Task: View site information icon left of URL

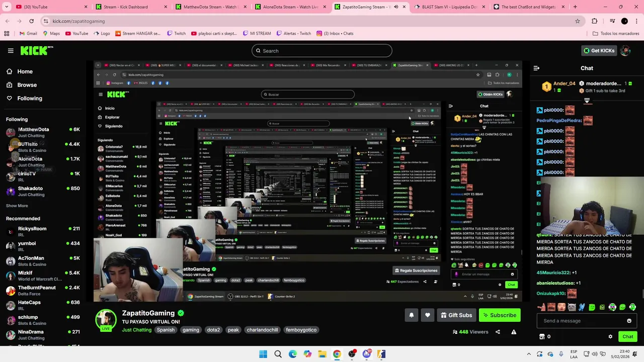Action: click(46, 21)
